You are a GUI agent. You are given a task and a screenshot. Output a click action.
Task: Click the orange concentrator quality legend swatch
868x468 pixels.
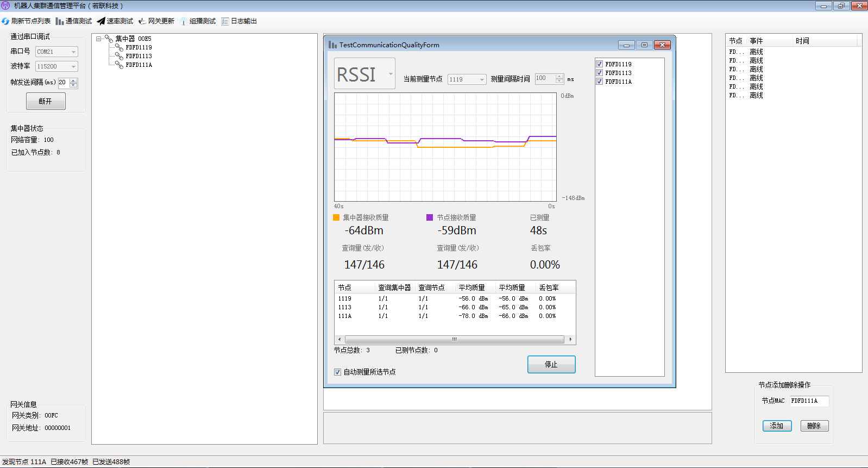tap(336, 217)
